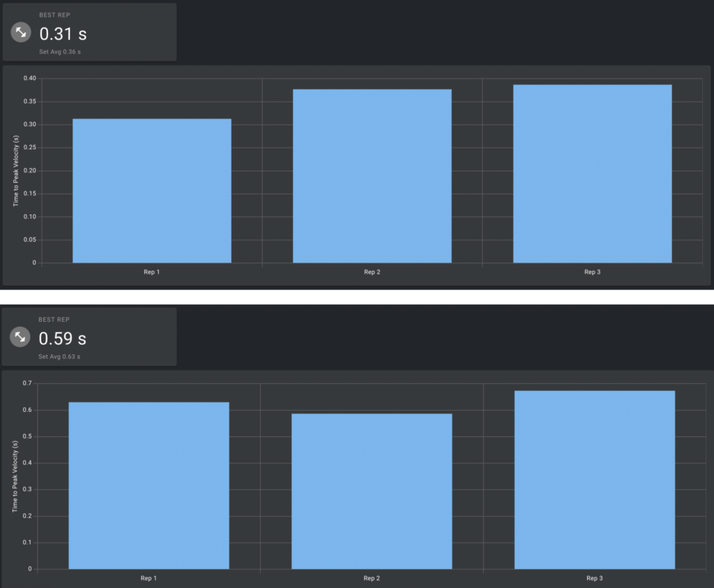Click the 0.40 tick on top chart axis

coord(29,78)
